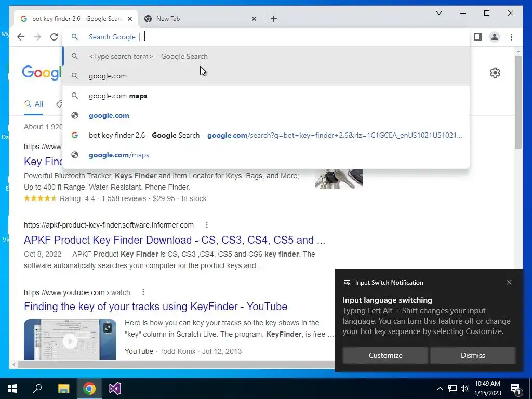Click the network tray icon

click(x=453, y=389)
